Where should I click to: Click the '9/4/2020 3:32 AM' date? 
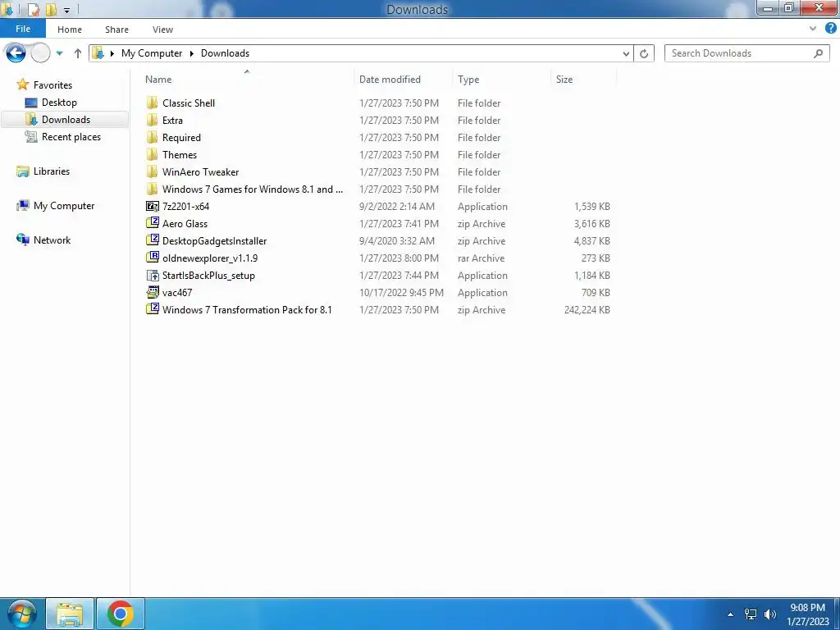(x=397, y=241)
